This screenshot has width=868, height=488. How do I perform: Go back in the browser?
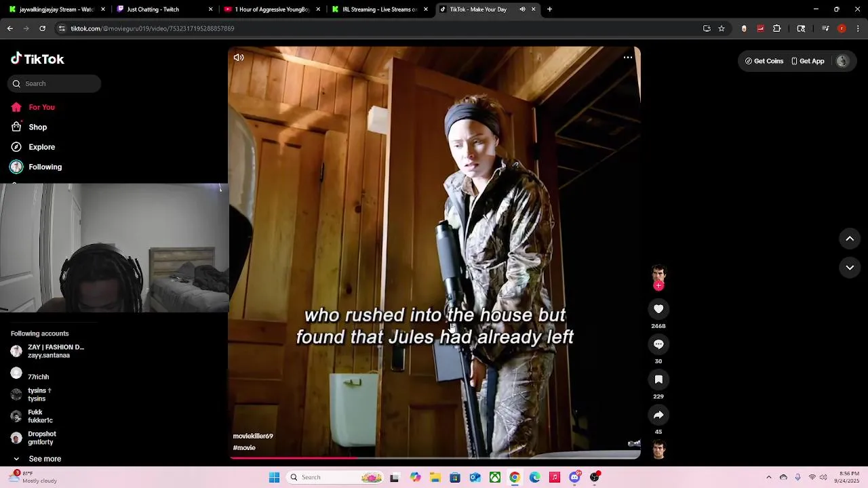coord(10,28)
